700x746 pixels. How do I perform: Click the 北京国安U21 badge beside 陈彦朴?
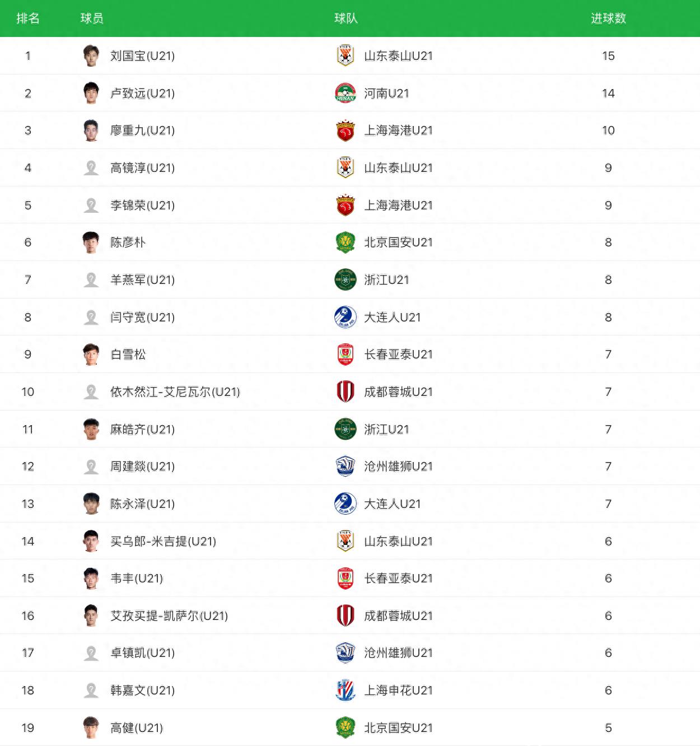[x=346, y=242]
